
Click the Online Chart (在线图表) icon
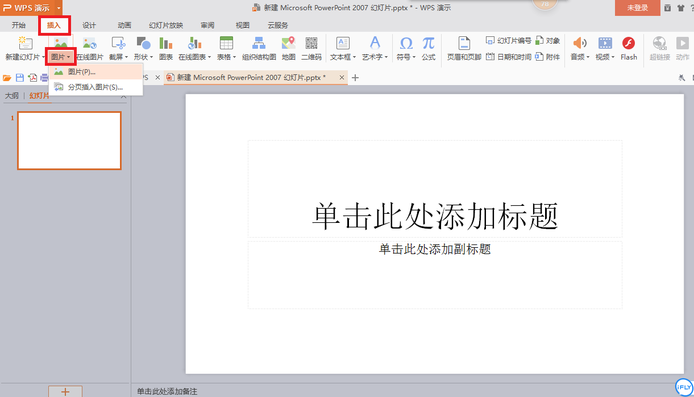pyautogui.click(x=194, y=43)
